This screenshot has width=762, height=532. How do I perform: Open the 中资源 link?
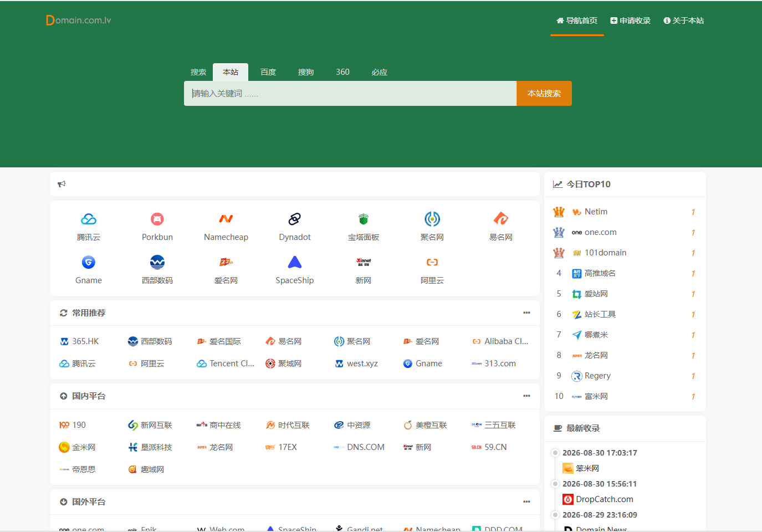tap(352, 425)
